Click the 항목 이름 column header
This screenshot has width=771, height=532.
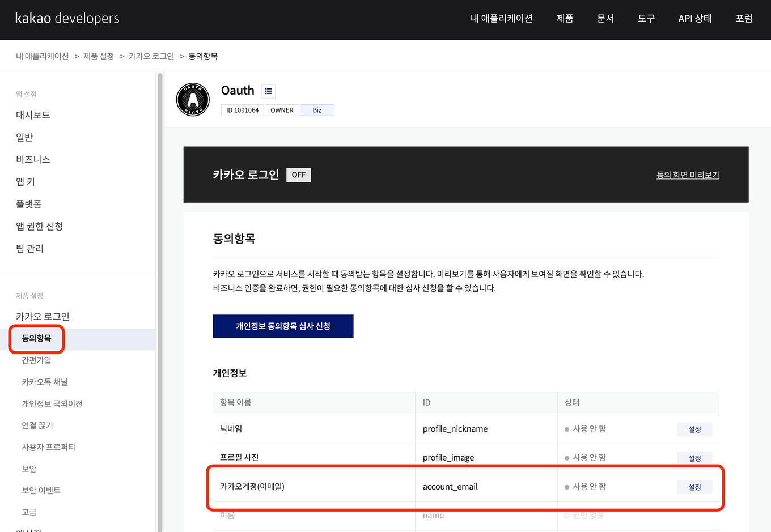[235, 402]
